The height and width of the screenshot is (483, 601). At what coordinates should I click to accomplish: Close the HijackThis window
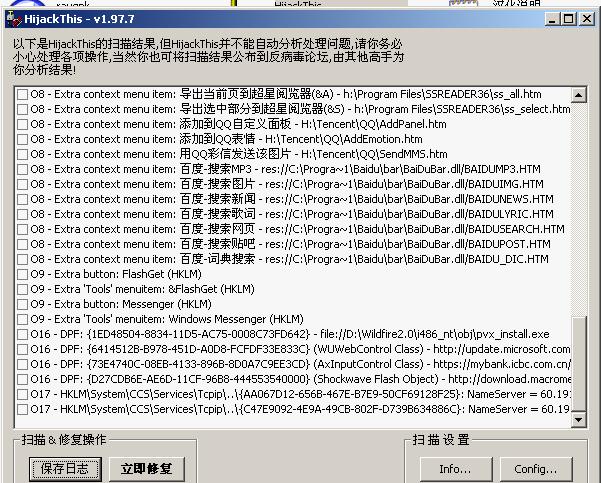[586, 19]
